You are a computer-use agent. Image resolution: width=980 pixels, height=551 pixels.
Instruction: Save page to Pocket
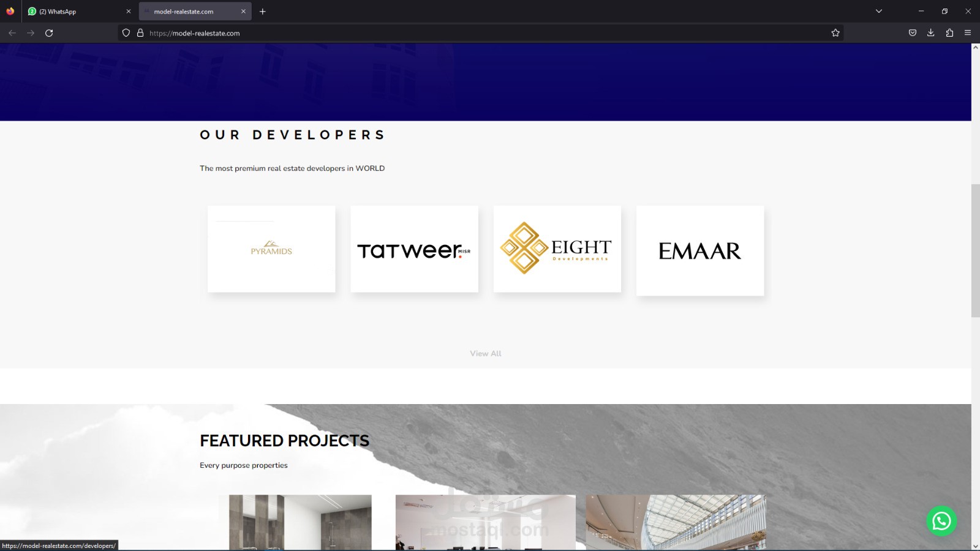point(913,33)
